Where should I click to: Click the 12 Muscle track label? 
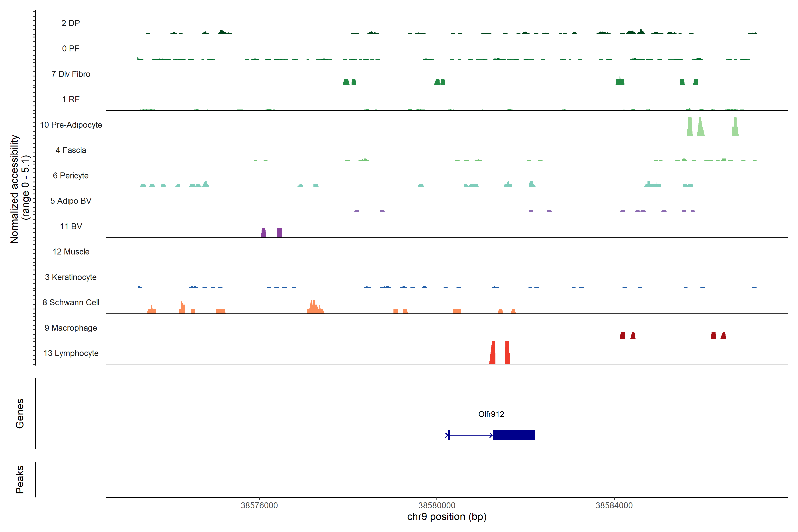(x=71, y=252)
